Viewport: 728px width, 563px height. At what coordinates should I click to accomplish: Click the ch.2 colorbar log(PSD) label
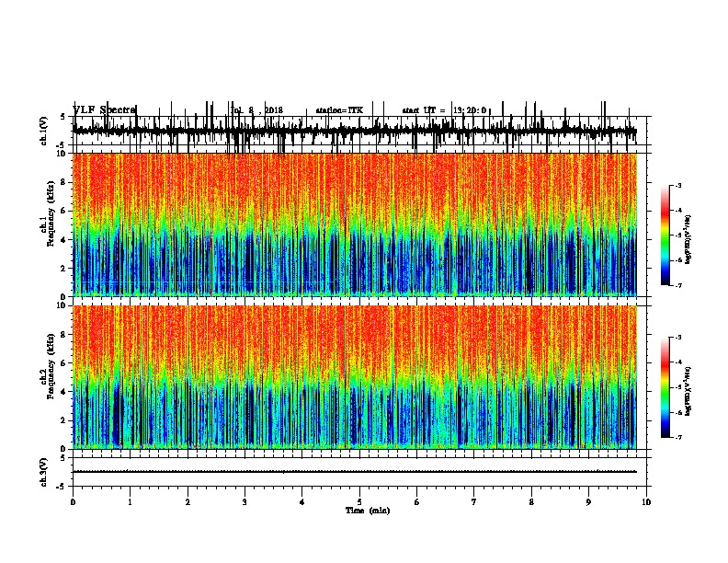coord(688,391)
